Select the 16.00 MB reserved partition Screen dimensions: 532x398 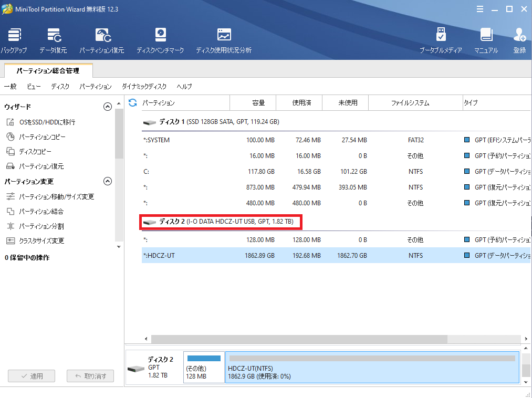(x=336, y=156)
